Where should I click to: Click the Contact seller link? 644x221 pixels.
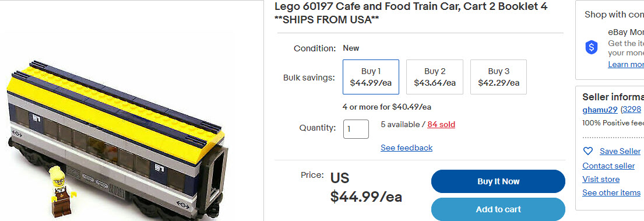coord(608,166)
